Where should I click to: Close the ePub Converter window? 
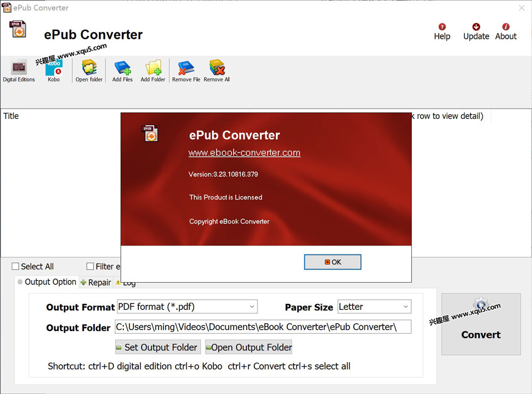[521, 8]
